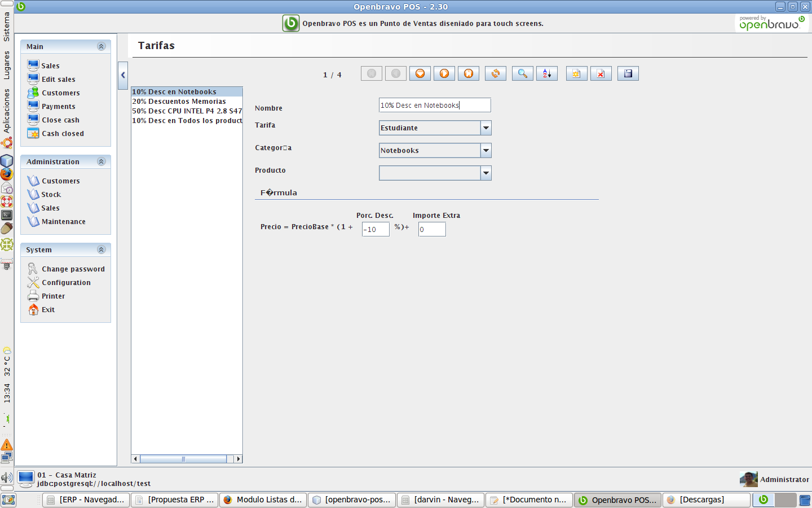
Task: Open the Aplicaciones panel menu
Action: [x=7, y=111]
